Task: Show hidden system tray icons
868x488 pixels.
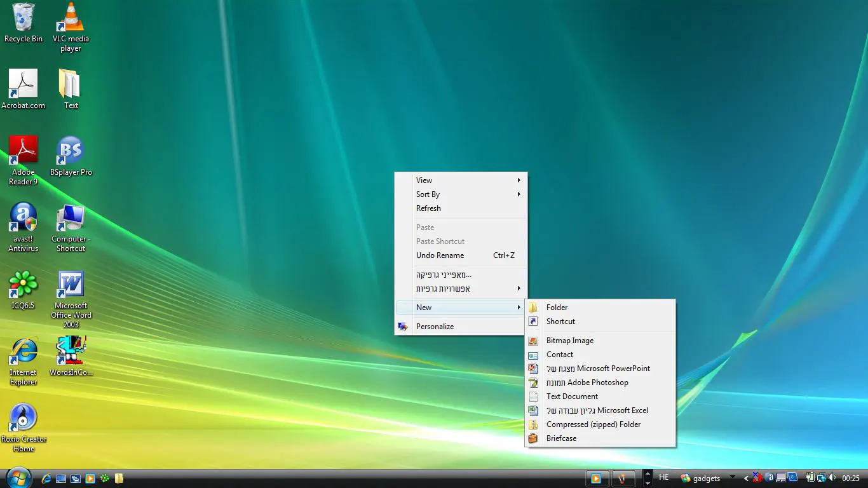Action: [x=746, y=478]
